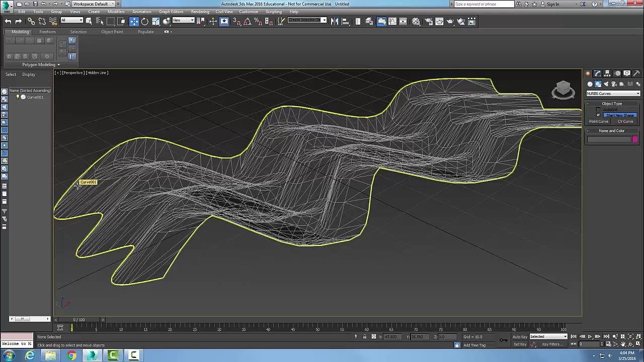Toggle Absolute/Offset transform type-in mode
Viewport: 644px width, 362px height.
(x=373, y=337)
